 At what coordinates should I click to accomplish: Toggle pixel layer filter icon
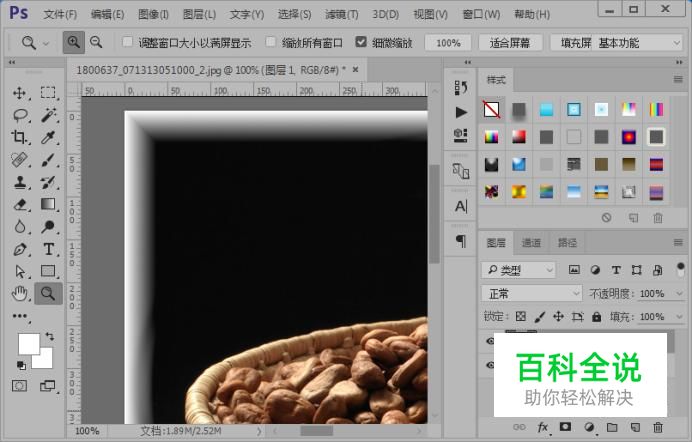coord(574,270)
